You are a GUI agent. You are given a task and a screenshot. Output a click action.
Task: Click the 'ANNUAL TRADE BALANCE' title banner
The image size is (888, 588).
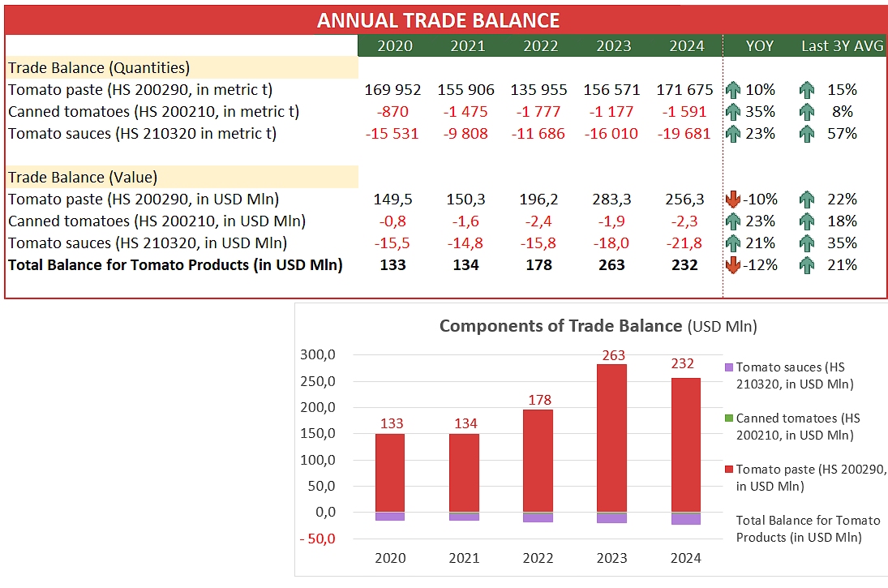tap(438, 20)
